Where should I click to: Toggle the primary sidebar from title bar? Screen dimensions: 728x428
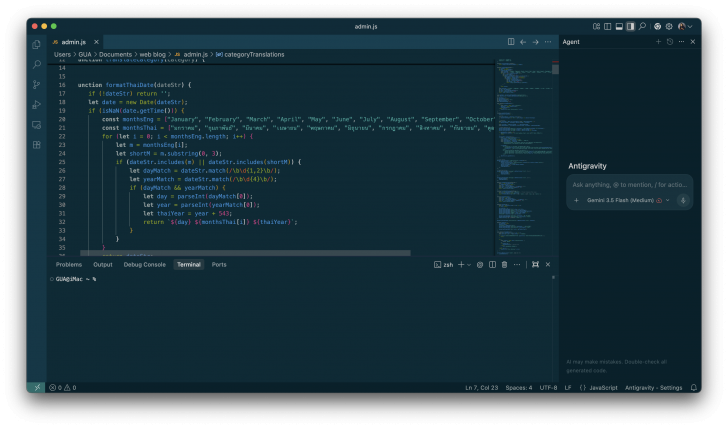[x=607, y=26]
